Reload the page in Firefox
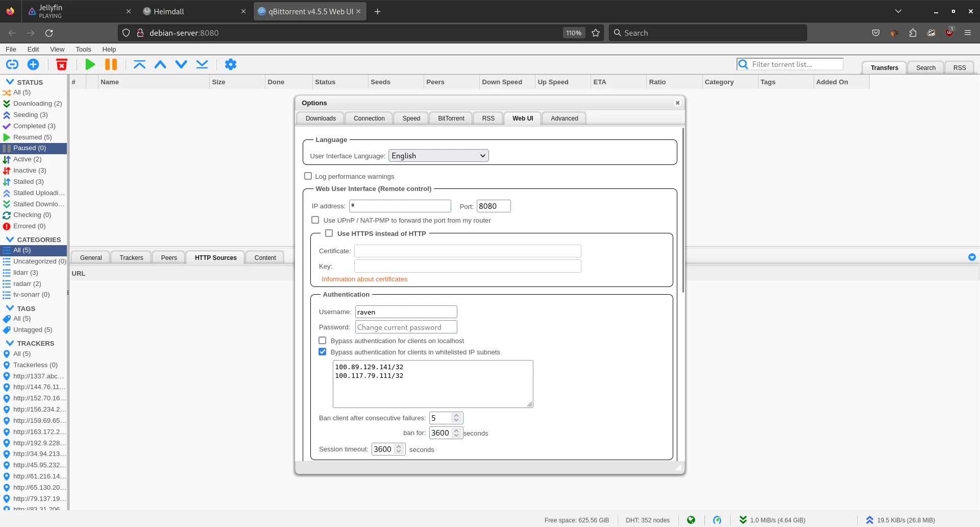The width and height of the screenshot is (980, 527). pos(49,33)
